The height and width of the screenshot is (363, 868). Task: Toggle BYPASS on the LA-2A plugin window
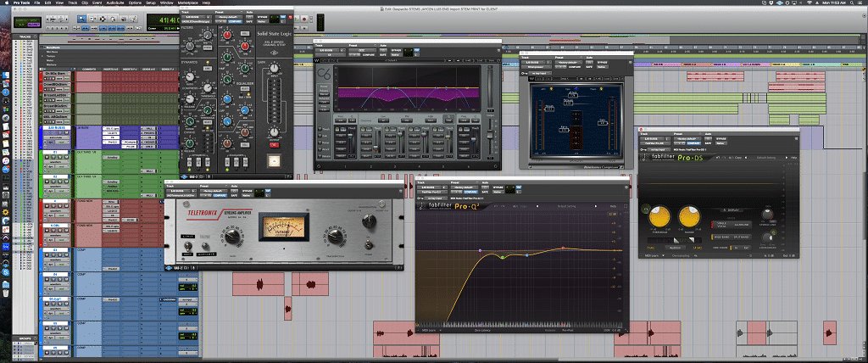click(x=247, y=191)
